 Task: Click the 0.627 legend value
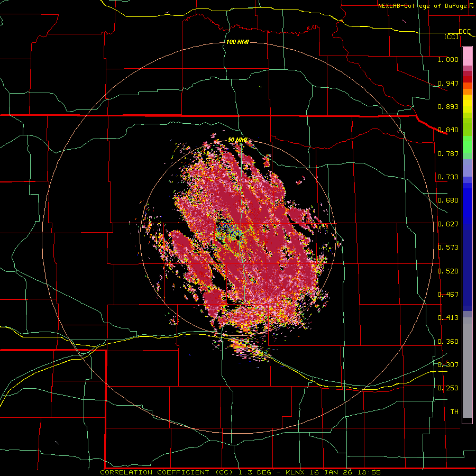(x=448, y=224)
